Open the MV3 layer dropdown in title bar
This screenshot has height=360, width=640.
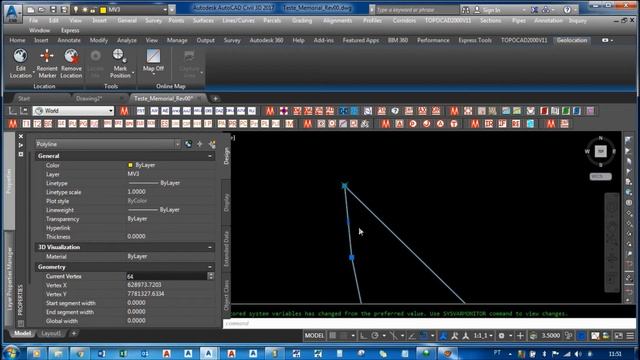165,9
